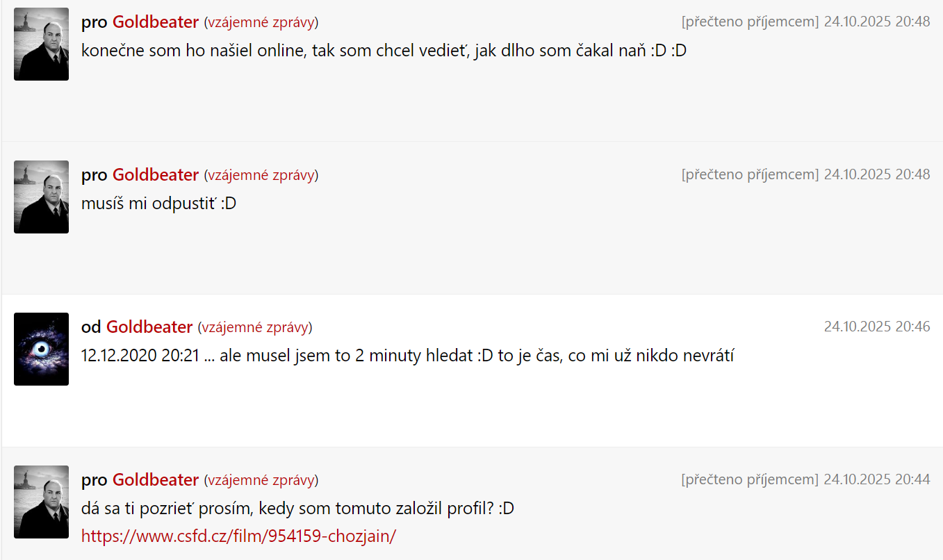Open the "od Goldbeater" sender name link

pyautogui.click(x=149, y=327)
